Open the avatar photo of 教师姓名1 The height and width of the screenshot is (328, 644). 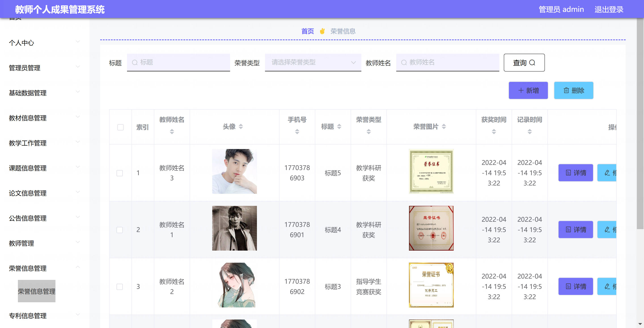click(235, 228)
